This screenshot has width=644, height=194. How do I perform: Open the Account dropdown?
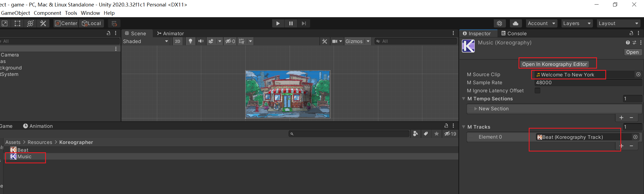(541, 23)
